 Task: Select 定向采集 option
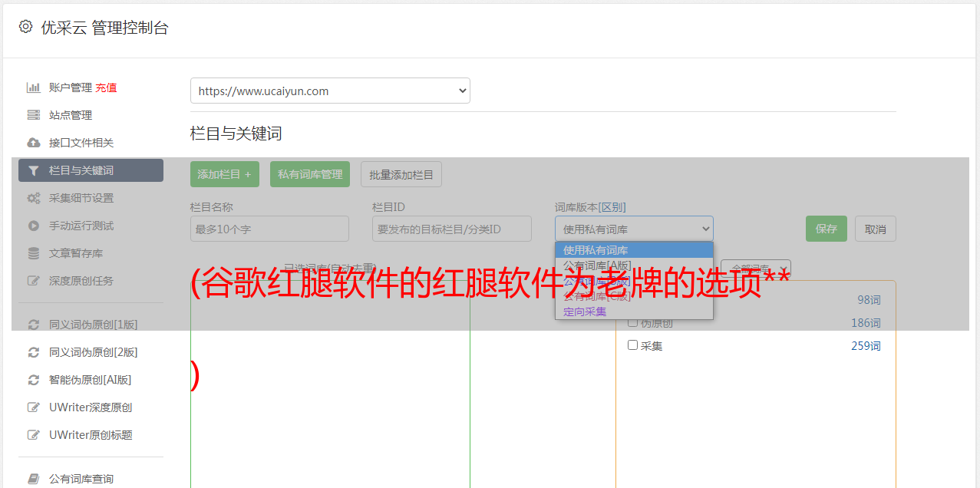tap(634, 312)
